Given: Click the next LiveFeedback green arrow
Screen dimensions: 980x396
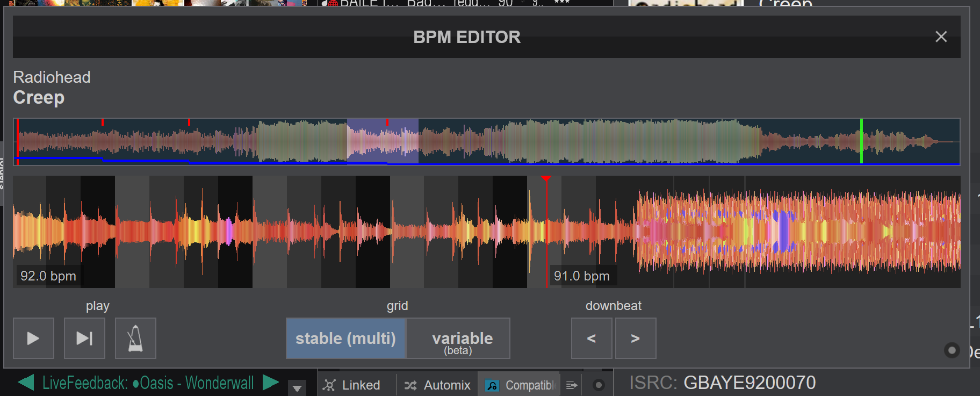Looking at the screenshot, I should (270, 383).
